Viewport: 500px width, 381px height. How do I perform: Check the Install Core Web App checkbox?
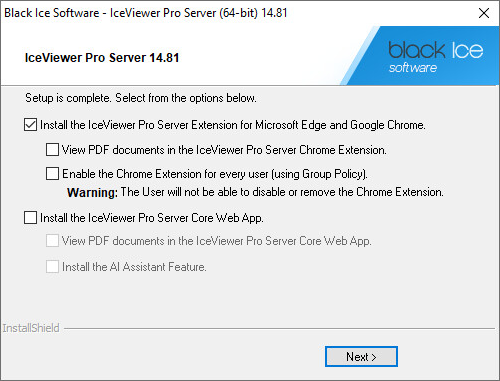[30, 218]
